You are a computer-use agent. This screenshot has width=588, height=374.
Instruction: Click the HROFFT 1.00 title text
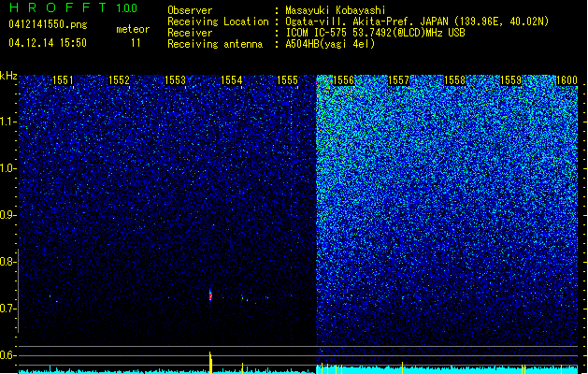point(74,7)
